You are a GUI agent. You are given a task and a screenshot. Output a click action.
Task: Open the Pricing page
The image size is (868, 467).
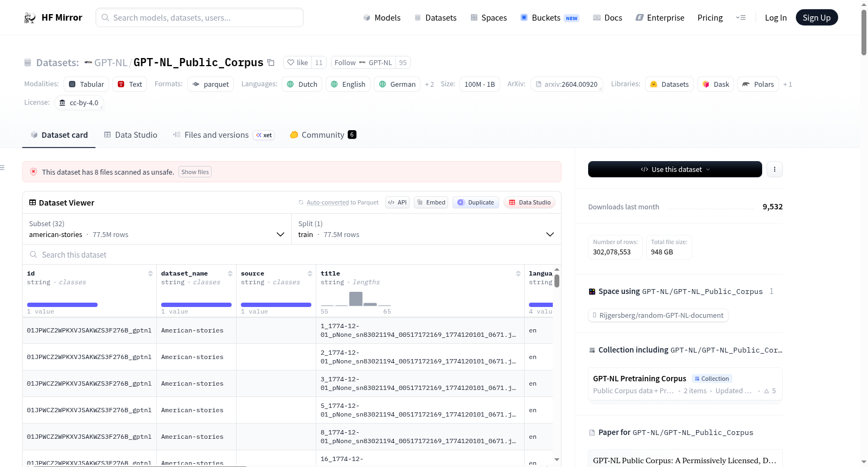coord(710,18)
